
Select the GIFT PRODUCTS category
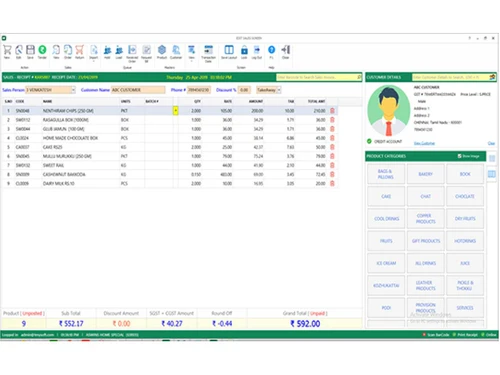tap(426, 241)
